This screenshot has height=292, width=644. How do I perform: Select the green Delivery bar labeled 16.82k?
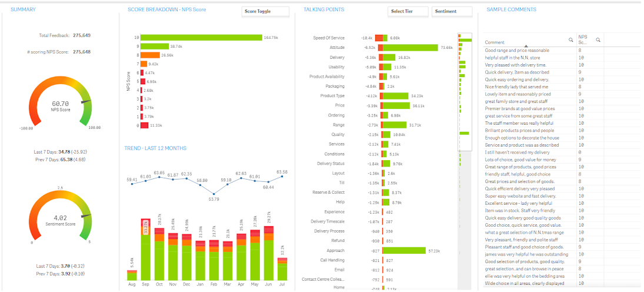(389, 57)
